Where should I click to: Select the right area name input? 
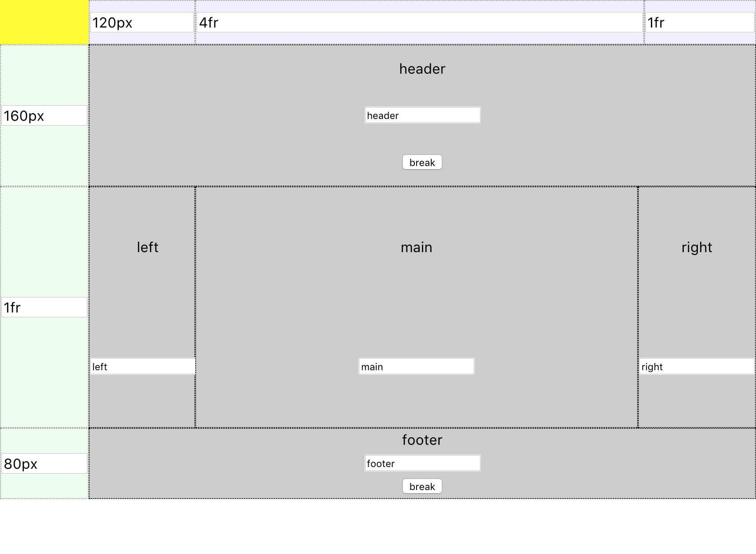tap(696, 366)
